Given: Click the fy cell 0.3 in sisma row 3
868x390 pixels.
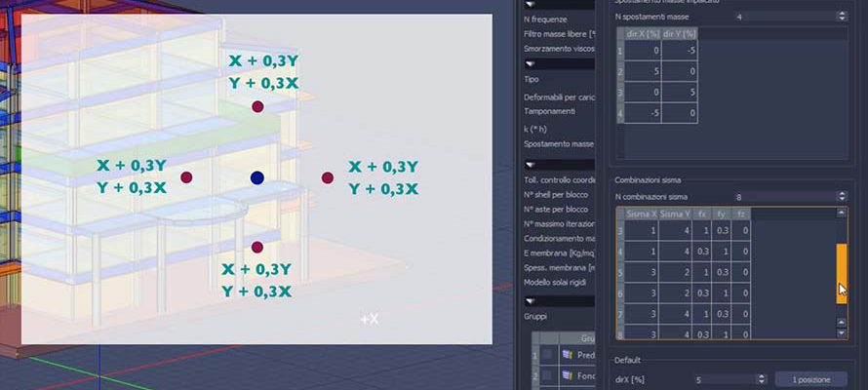Looking at the screenshot, I should coord(722,230).
